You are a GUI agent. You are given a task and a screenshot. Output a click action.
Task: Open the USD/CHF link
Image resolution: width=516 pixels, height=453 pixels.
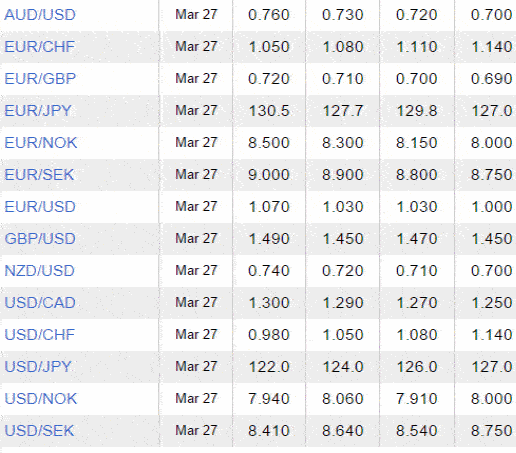tap(40, 335)
